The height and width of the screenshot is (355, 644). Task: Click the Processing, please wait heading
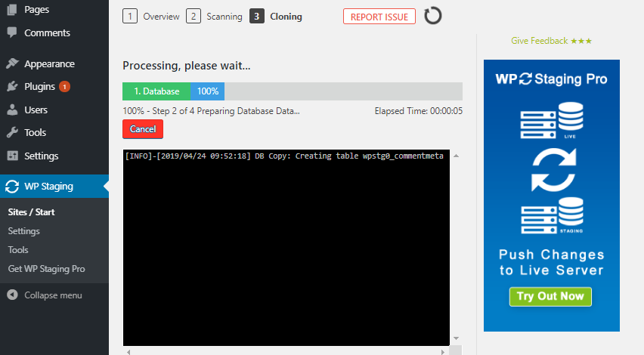coord(187,66)
